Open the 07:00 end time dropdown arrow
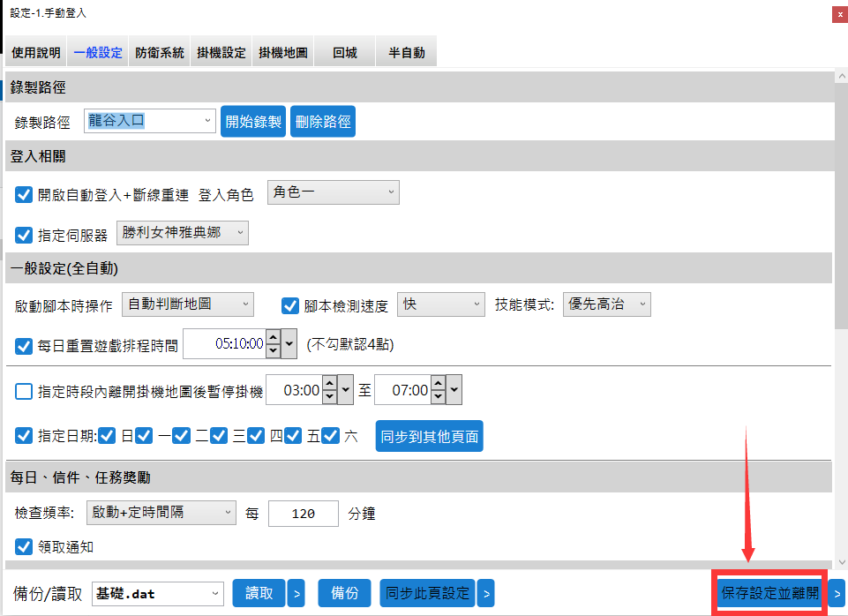The height and width of the screenshot is (616, 848). [454, 390]
